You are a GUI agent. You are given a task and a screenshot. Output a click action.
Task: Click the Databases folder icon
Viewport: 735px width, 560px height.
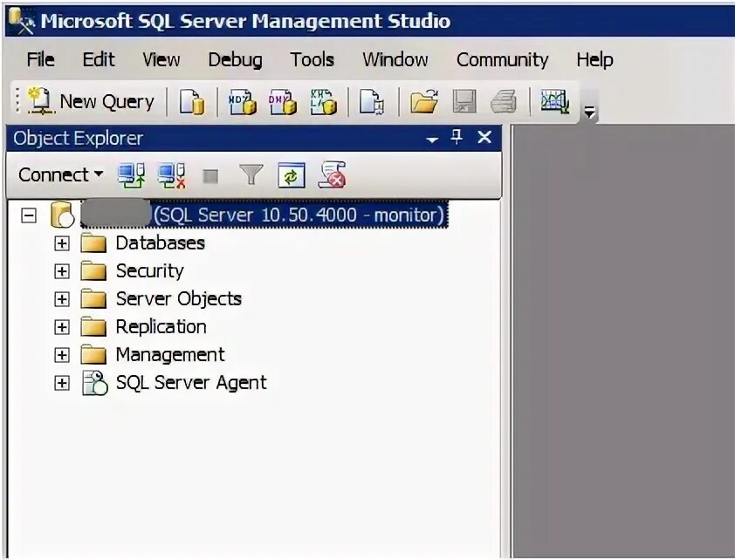pyautogui.click(x=93, y=243)
